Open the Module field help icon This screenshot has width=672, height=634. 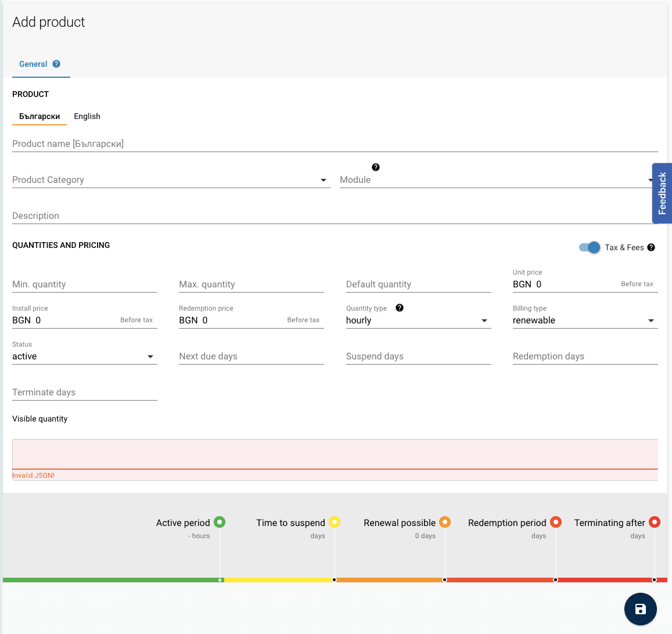coord(376,167)
